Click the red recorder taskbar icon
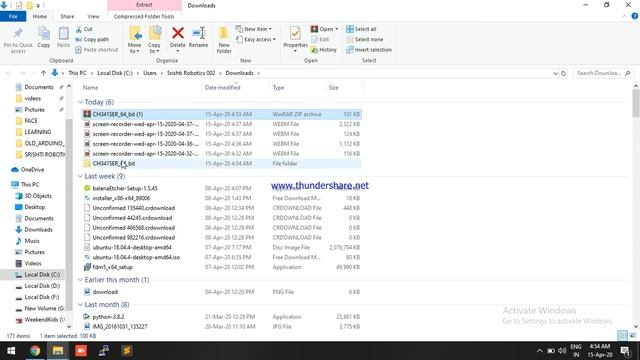 click(x=81, y=351)
